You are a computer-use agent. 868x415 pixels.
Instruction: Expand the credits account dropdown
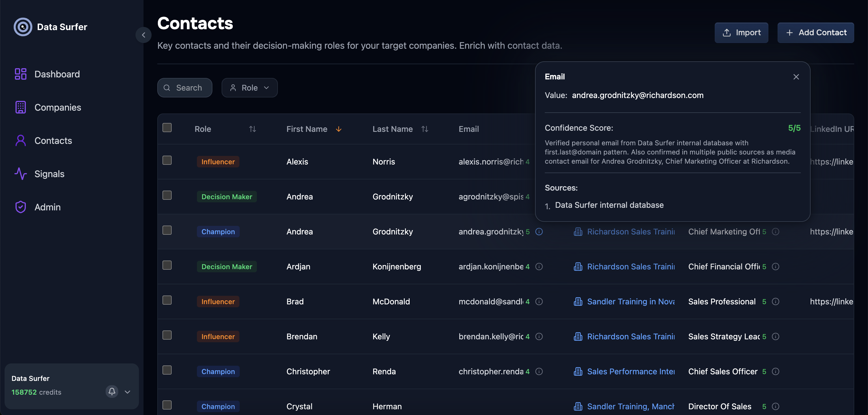click(127, 392)
